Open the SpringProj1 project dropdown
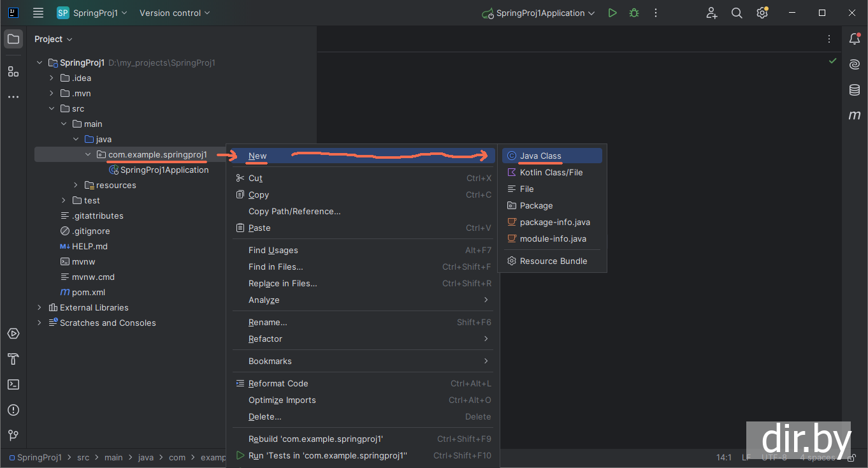 pos(93,13)
